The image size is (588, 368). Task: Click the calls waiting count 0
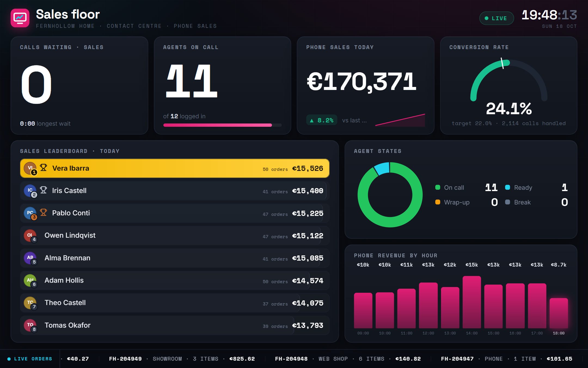pos(36,85)
